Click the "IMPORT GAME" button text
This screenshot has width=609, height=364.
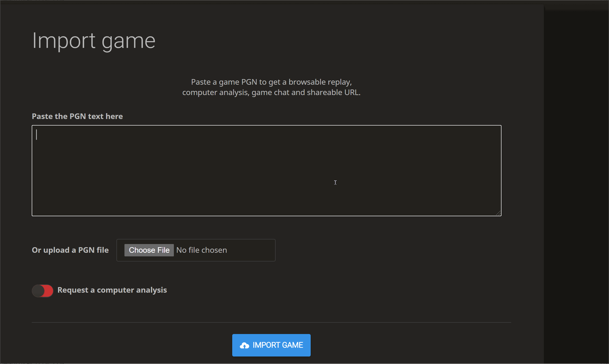[278, 345]
